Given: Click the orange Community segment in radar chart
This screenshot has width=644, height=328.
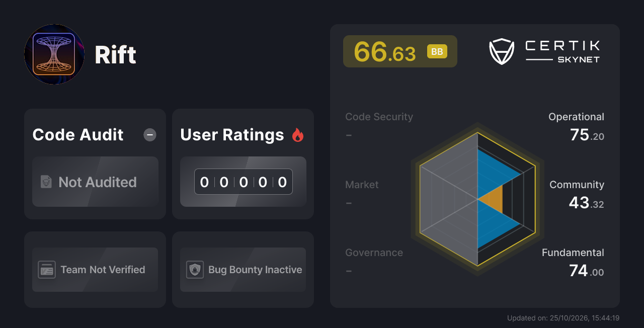Looking at the screenshot, I should tap(493, 199).
